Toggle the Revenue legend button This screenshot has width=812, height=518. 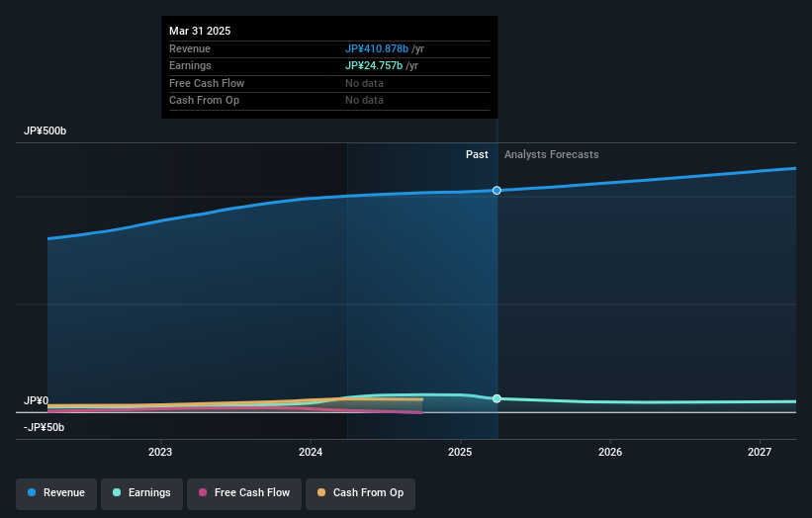click(56, 493)
